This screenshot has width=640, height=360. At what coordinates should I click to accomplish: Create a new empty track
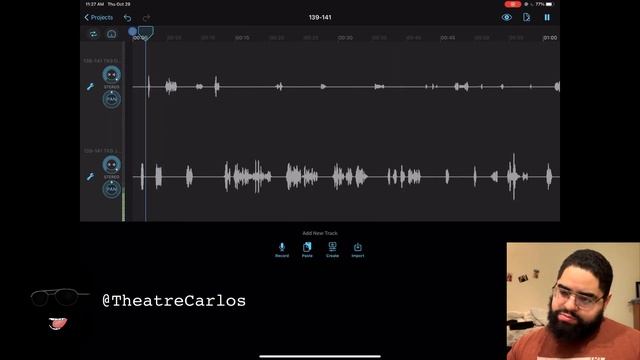coord(332,249)
